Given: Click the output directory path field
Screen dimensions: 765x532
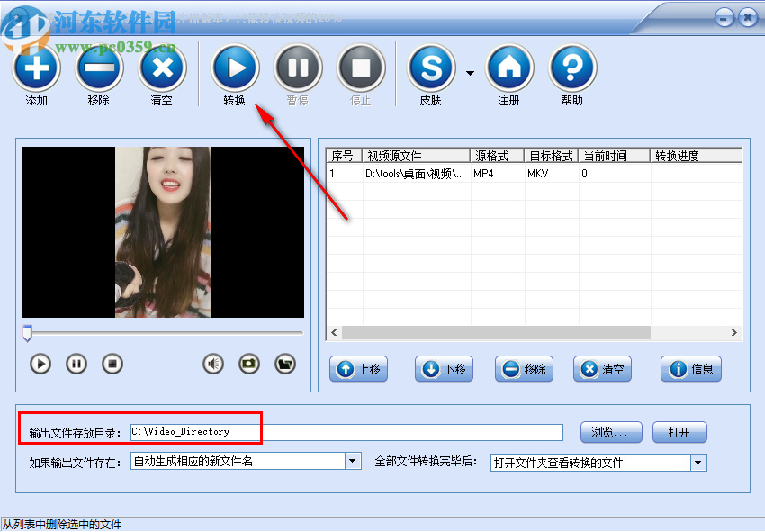Looking at the screenshot, I should click(346, 432).
